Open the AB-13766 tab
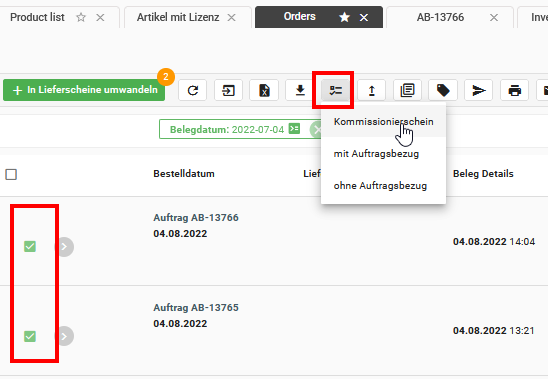The height and width of the screenshot is (379, 548). 440,17
